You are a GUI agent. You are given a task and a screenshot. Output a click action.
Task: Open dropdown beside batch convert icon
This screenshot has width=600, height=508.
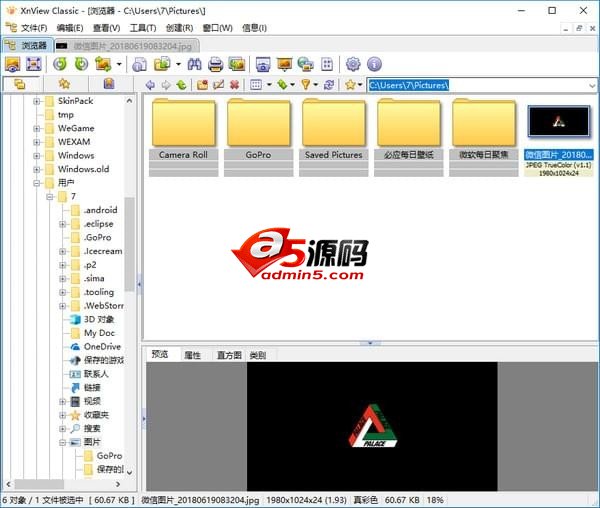tap(178, 64)
